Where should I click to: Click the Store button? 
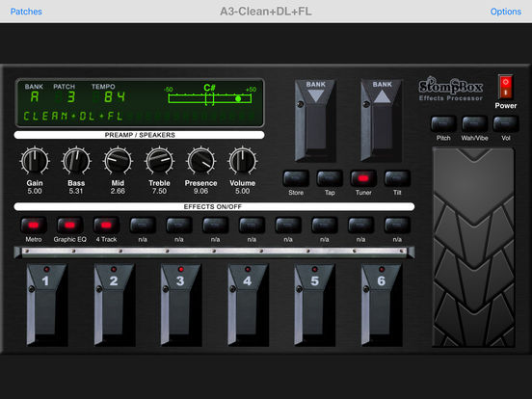(x=296, y=178)
